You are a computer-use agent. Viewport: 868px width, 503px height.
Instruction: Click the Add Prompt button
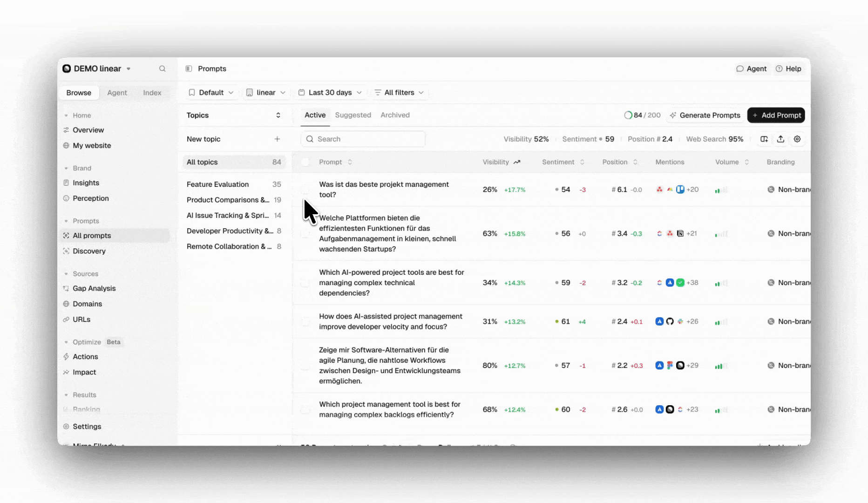[x=776, y=115]
